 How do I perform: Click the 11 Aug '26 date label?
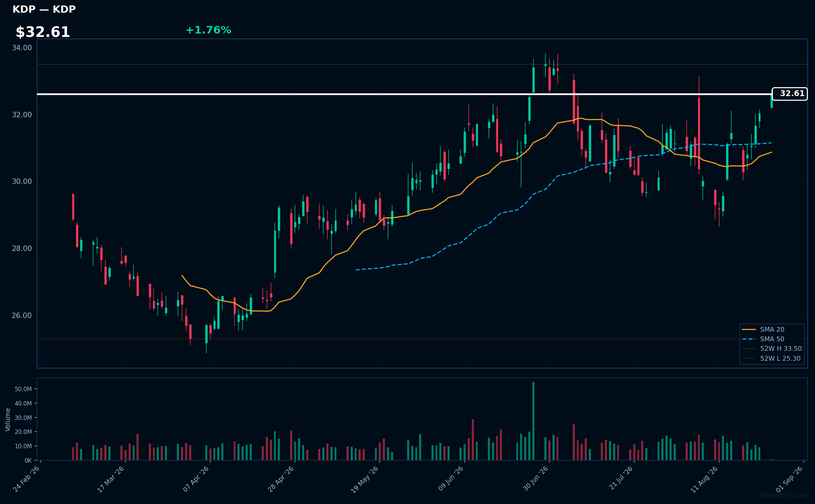click(x=704, y=479)
